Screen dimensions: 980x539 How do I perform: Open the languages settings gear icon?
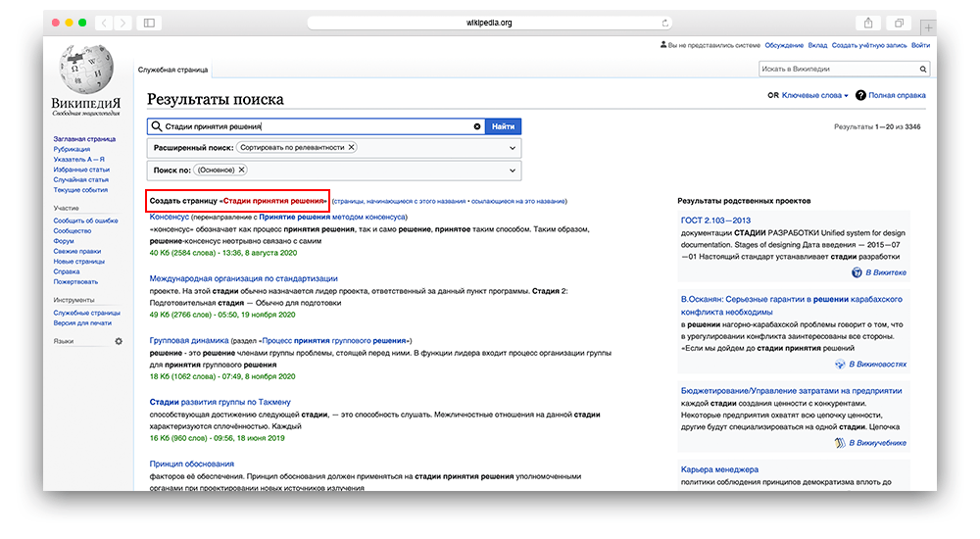point(119,341)
